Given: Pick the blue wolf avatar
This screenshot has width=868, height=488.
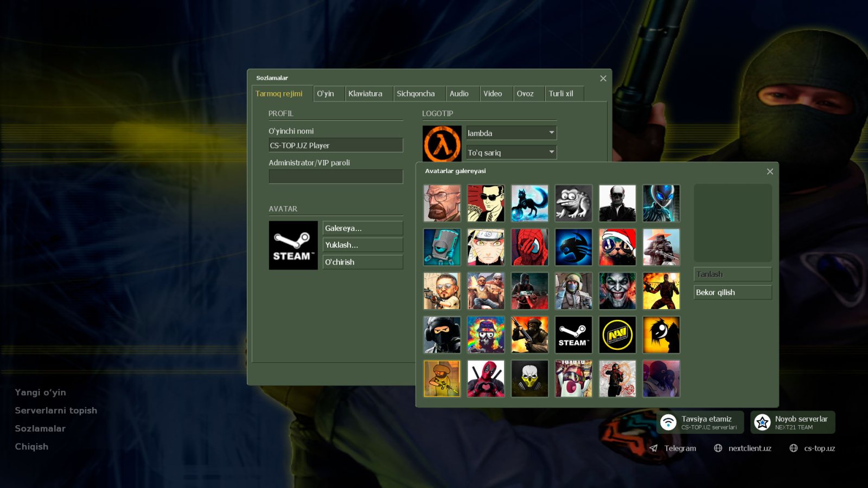Looking at the screenshot, I should (529, 203).
